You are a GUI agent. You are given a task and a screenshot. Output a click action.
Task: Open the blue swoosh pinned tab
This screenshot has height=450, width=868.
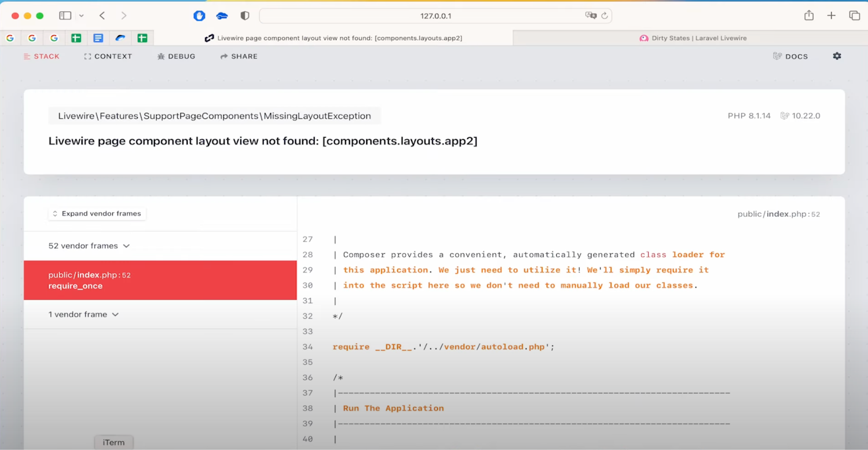click(x=120, y=38)
